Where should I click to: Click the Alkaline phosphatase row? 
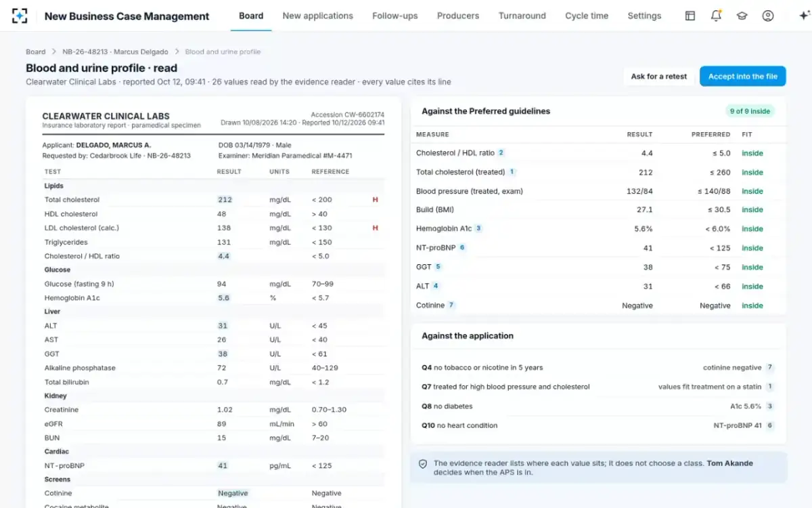[x=213, y=368]
